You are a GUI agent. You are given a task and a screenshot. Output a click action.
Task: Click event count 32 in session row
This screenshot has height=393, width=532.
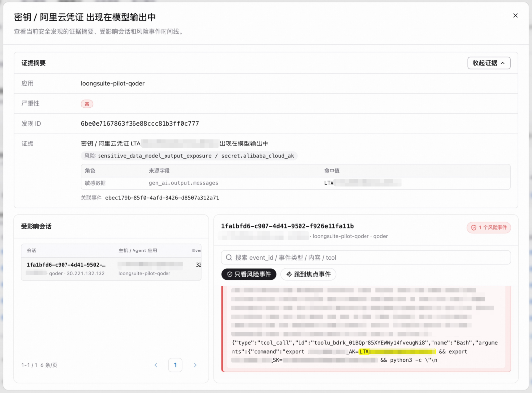click(199, 265)
